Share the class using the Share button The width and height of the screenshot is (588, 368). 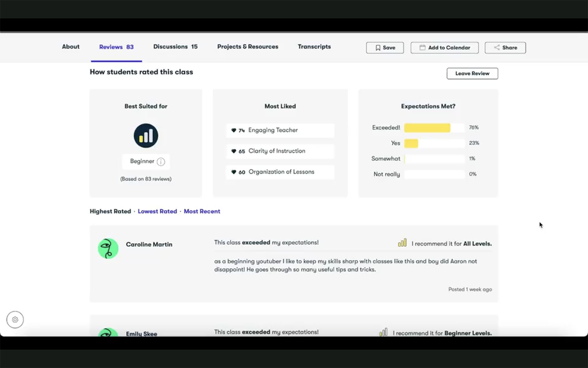pyautogui.click(x=505, y=47)
